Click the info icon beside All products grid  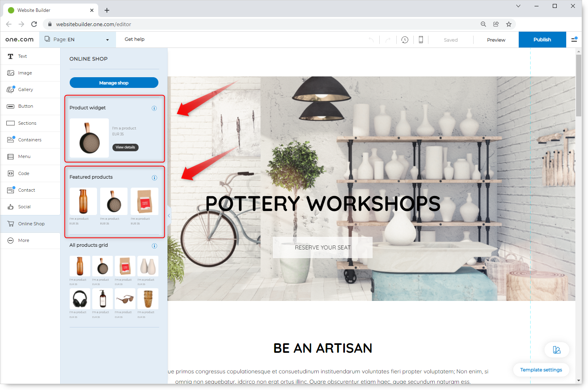tap(154, 246)
